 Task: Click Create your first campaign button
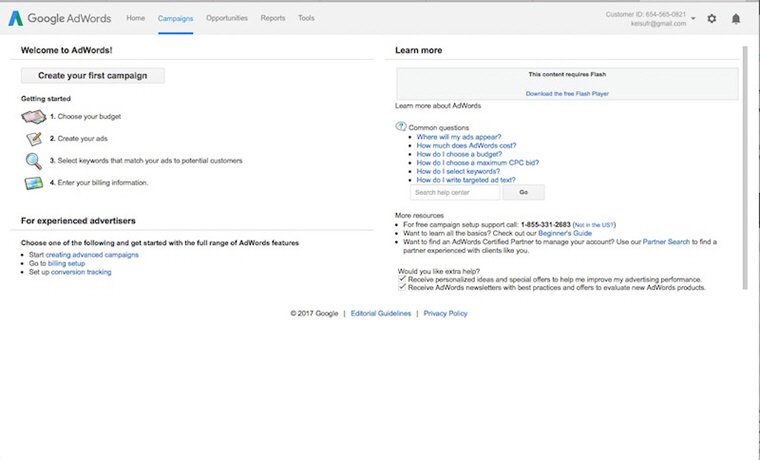coord(93,76)
